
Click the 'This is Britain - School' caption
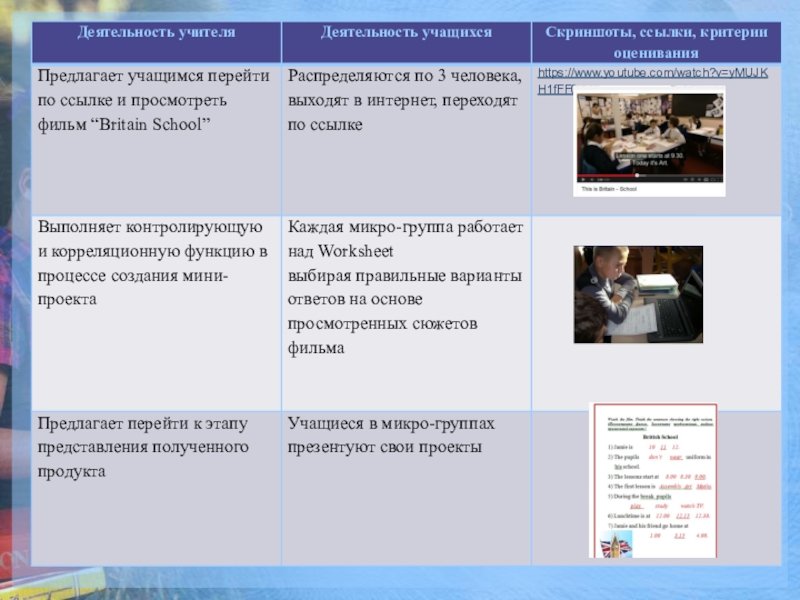point(610,188)
